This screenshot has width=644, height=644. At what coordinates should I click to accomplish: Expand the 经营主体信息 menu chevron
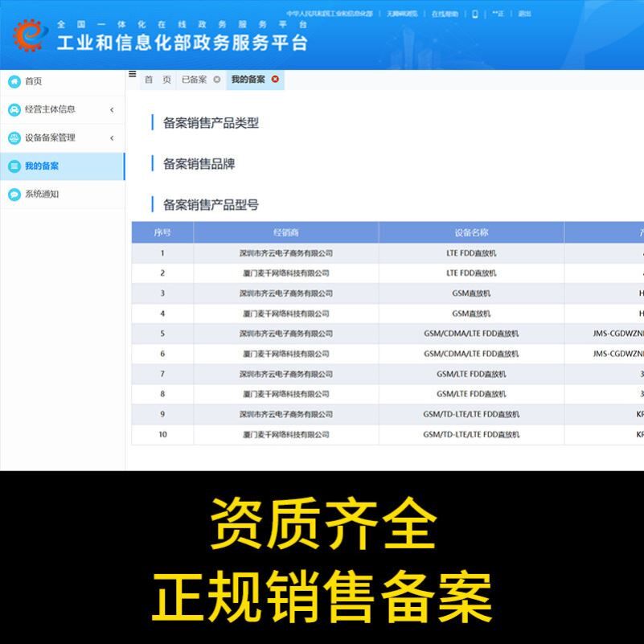coord(112,109)
